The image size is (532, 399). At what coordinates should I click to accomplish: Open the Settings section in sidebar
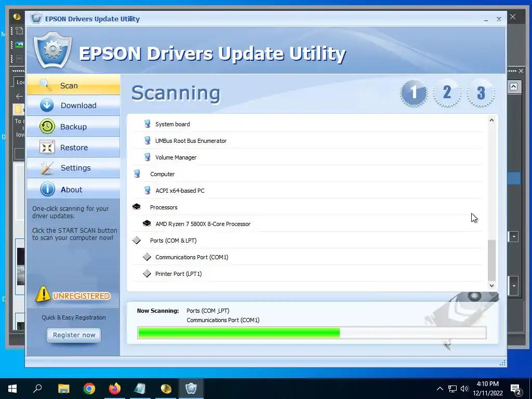tap(73, 168)
